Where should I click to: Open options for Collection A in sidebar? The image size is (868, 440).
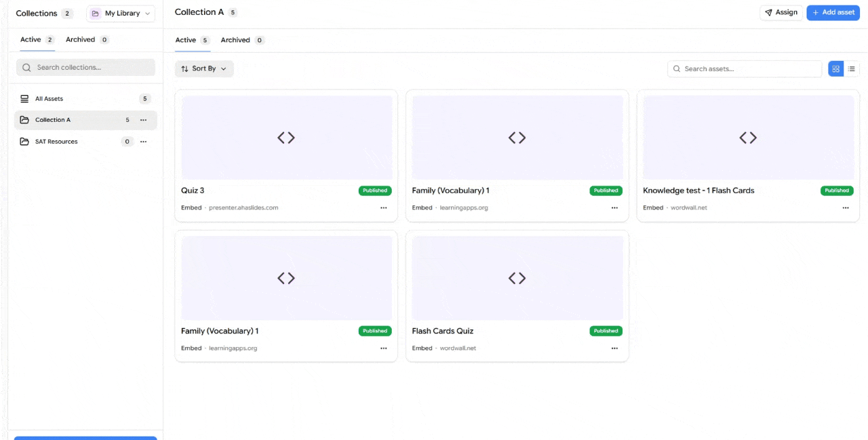point(143,120)
